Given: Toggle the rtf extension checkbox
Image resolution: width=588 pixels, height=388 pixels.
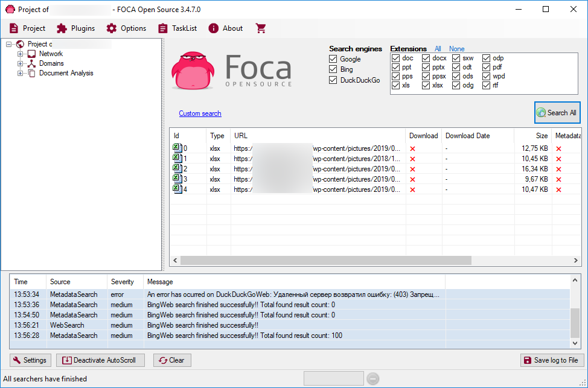Looking at the screenshot, I should [487, 86].
